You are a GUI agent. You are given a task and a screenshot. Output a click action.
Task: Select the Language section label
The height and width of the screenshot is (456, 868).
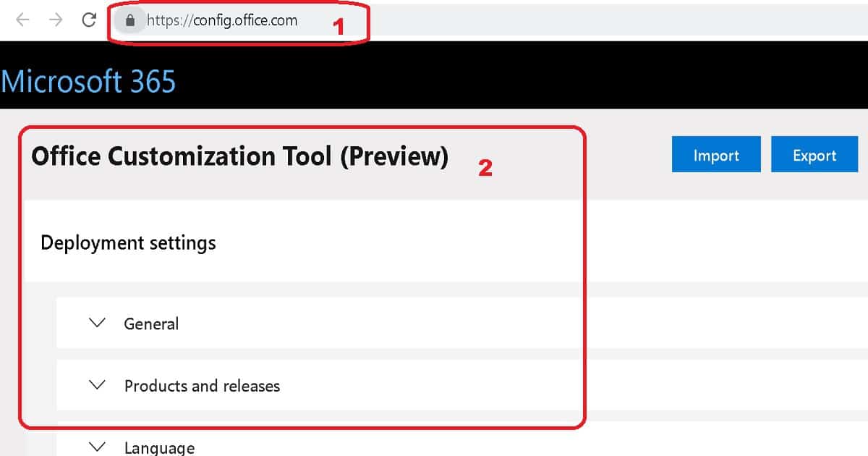(x=159, y=448)
